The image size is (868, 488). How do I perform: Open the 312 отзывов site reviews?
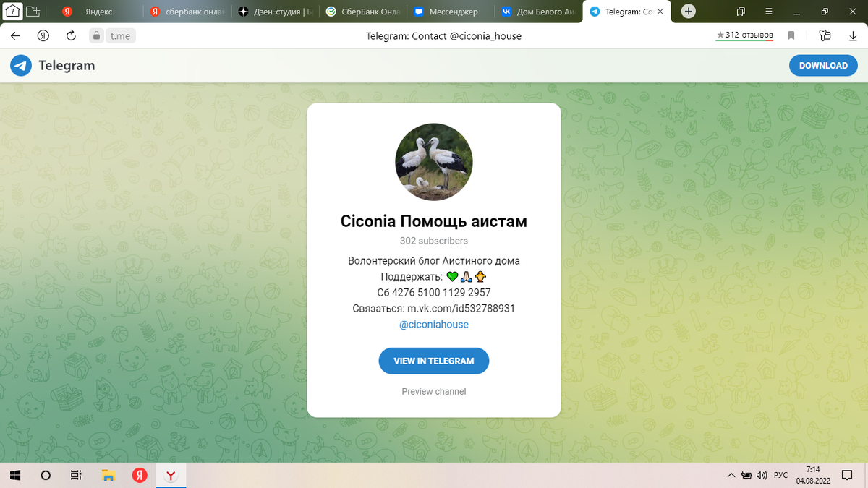pos(744,35)
